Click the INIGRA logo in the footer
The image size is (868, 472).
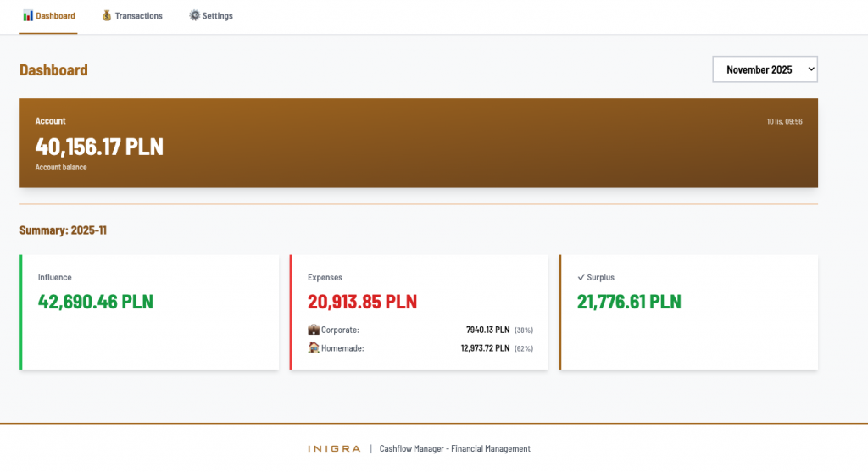click(x=334, y=449)
